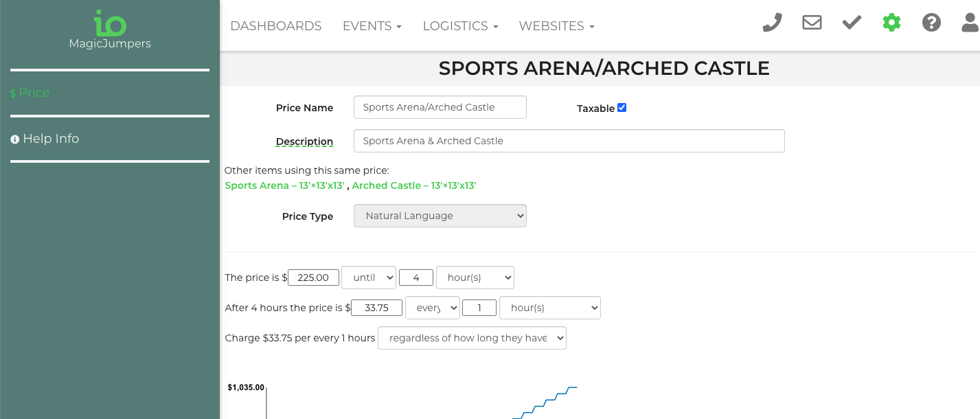Viewport: 980px width, 419px height.
Task: Click the question mark help icon
Action: click(x=931, y=23)
